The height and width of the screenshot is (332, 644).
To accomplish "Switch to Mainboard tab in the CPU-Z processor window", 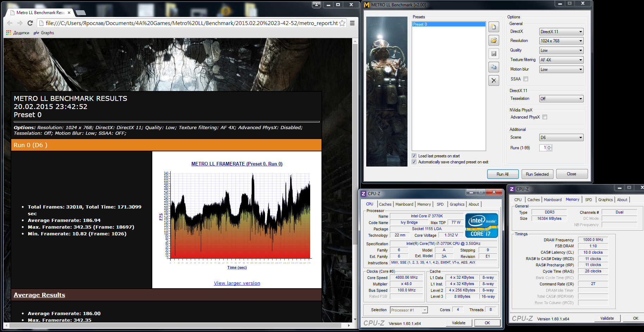I will pos(404,204).
